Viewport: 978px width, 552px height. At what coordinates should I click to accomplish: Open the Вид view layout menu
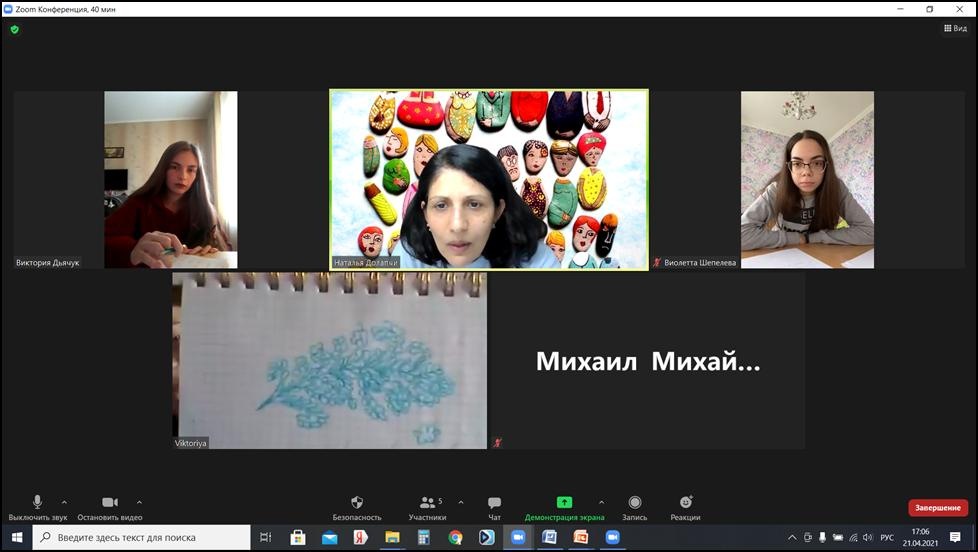955,28
